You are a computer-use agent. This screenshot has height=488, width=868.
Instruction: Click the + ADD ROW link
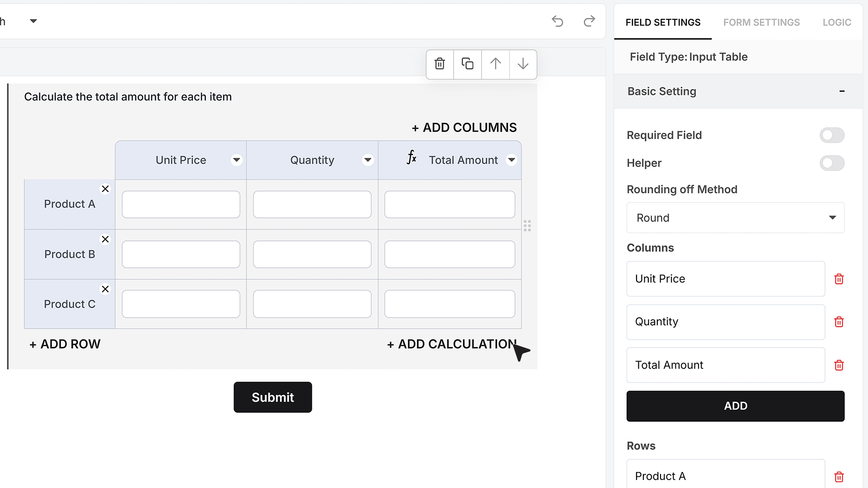[x=65, y=344]
